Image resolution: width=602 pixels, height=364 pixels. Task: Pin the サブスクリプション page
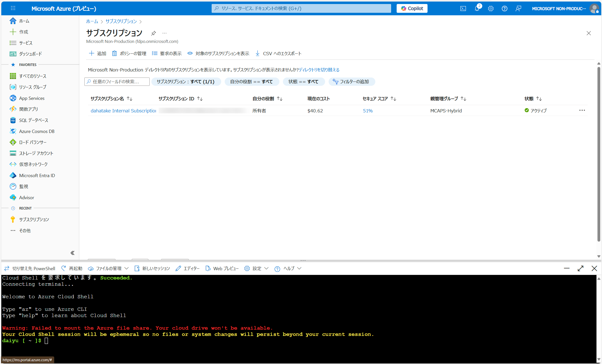[x=153, y=33]
